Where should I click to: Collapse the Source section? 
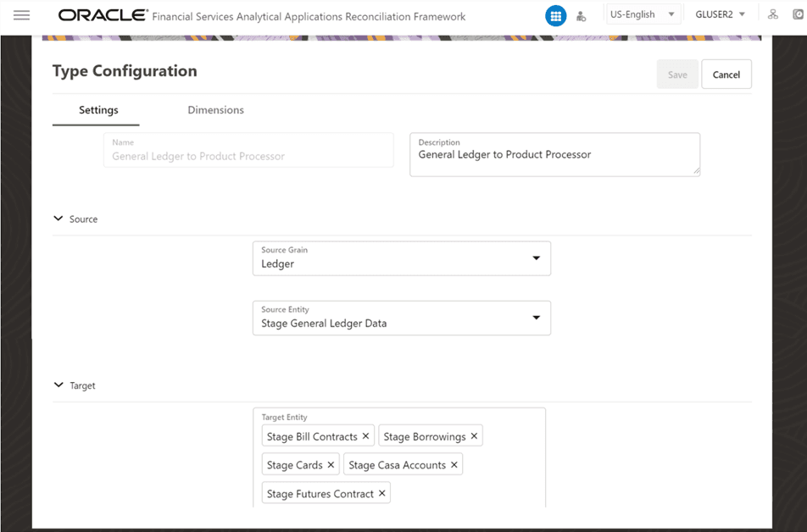(58, 219)
